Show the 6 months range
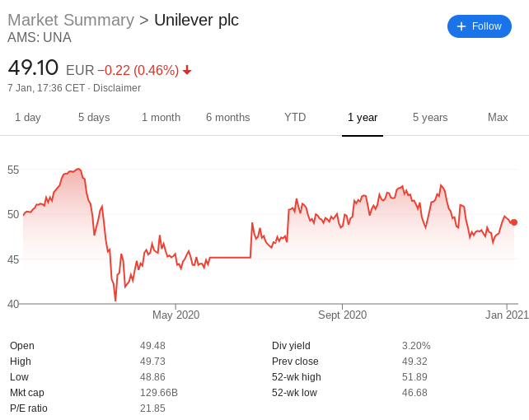 228,117
